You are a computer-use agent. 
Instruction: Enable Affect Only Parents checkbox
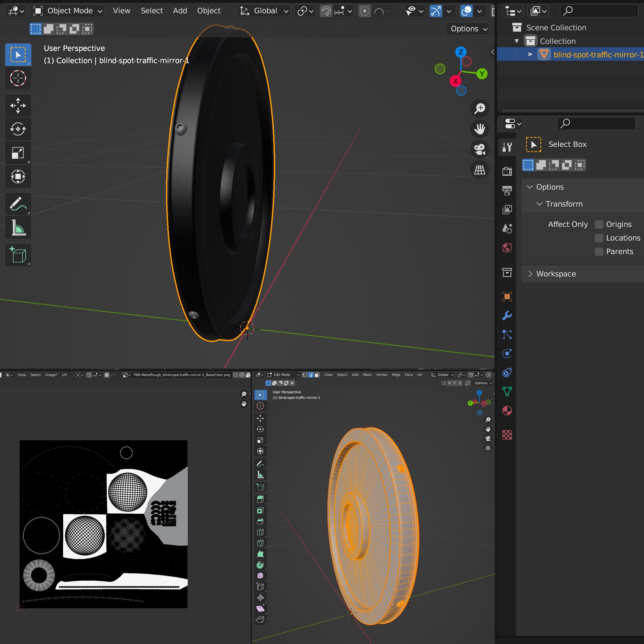599,252
